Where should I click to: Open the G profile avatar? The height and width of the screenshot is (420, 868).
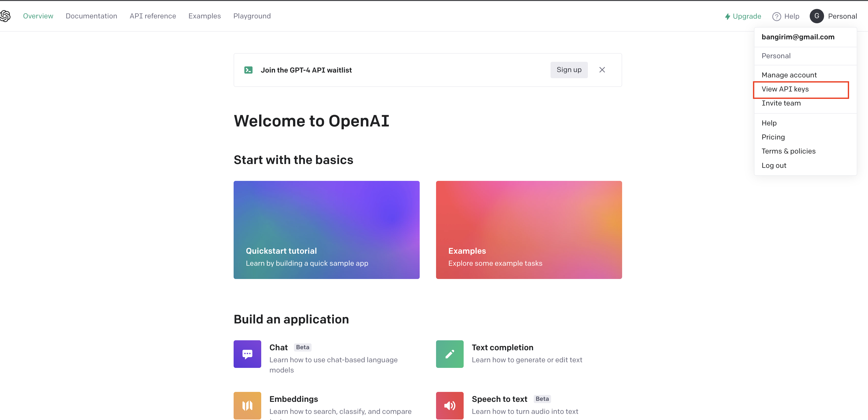(816, 16)
